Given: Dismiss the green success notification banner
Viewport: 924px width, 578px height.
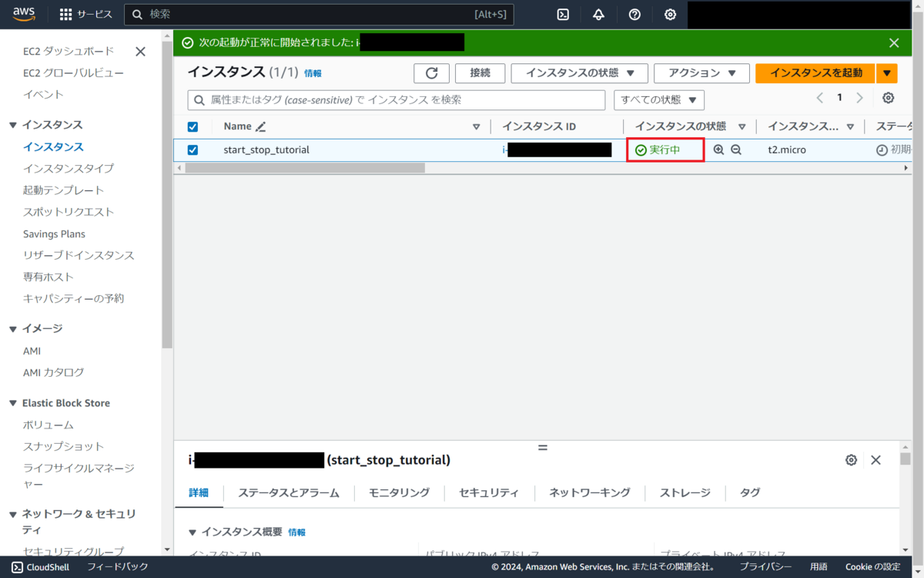Looking at the screenshot, I should click(x=894, y=42).
